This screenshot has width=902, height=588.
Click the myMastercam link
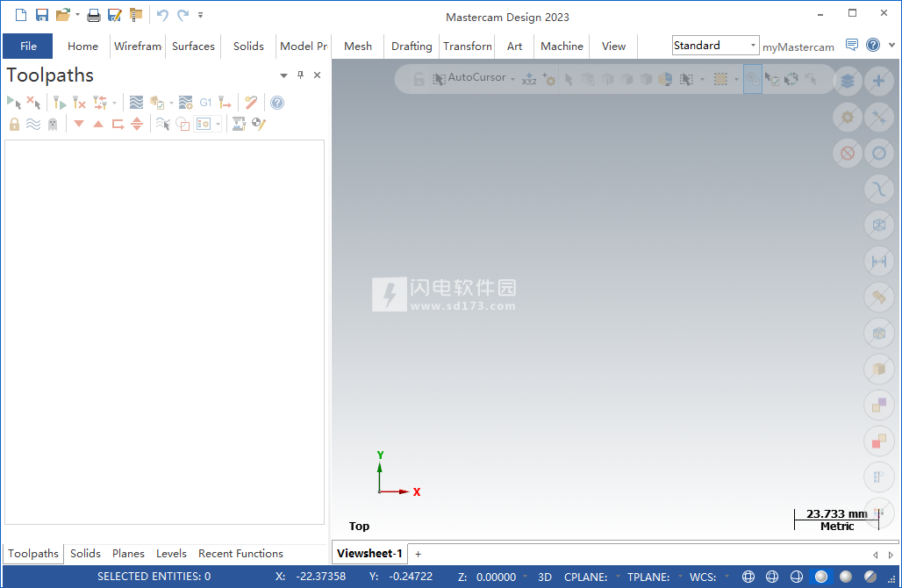click(798, 47)
